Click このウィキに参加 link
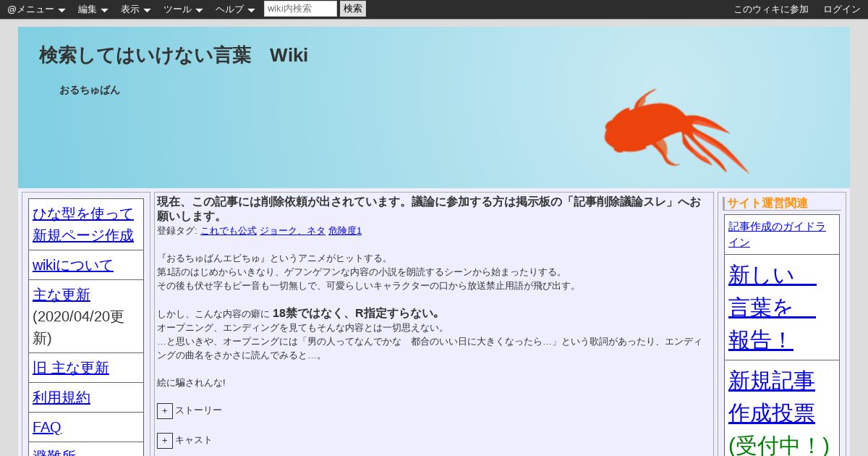Viewport: 868px width, 456px height. (771, 9)
